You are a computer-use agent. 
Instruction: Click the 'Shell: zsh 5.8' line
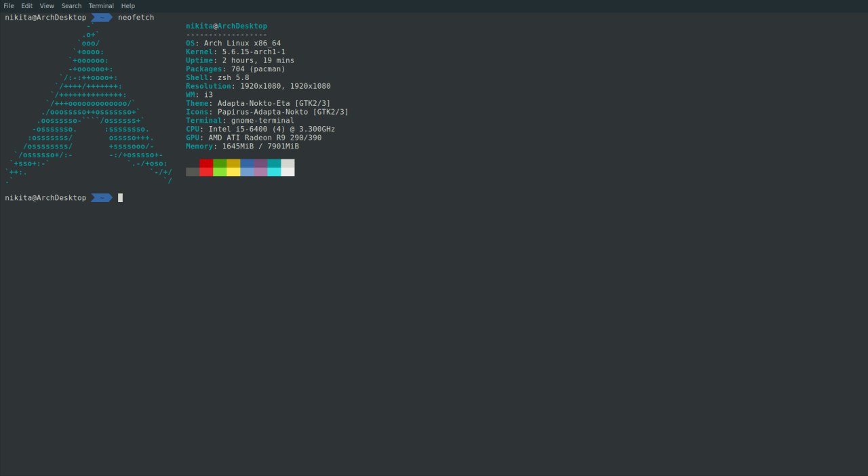click(218, 78)
